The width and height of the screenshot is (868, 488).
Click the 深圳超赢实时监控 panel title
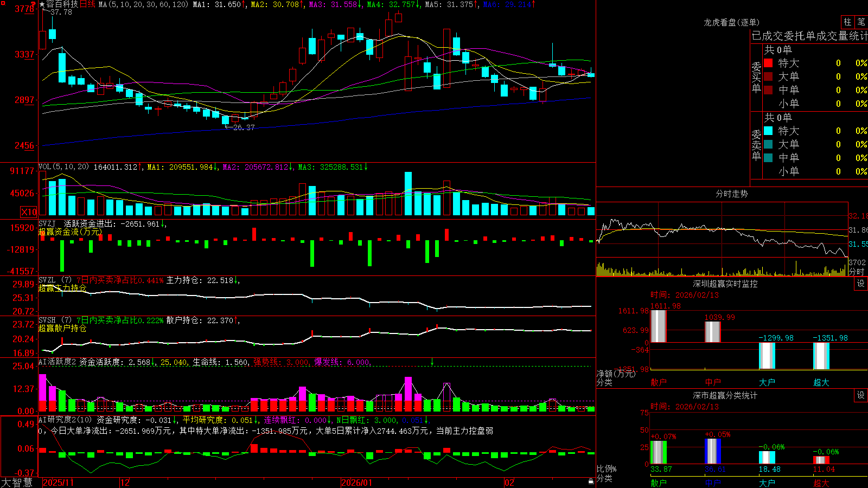pyautogui.click(x=725, y=284)
